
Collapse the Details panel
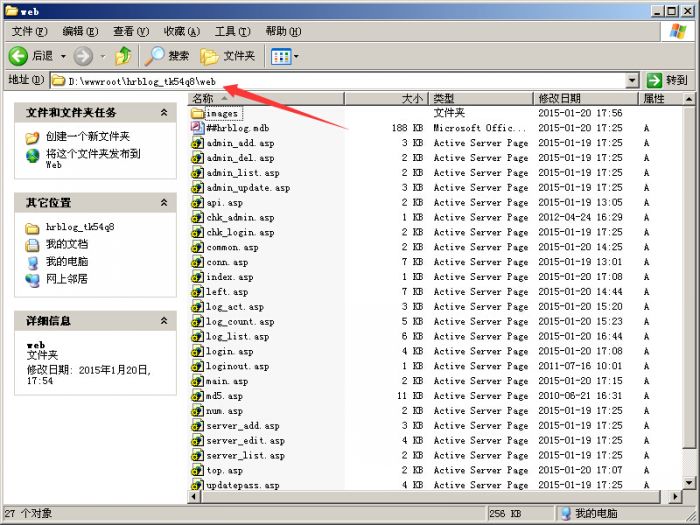164,321
